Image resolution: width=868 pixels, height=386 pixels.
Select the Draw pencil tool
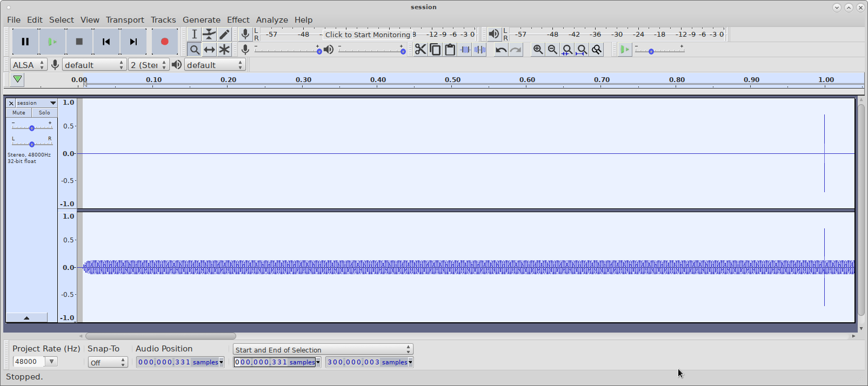coord(224,35)
